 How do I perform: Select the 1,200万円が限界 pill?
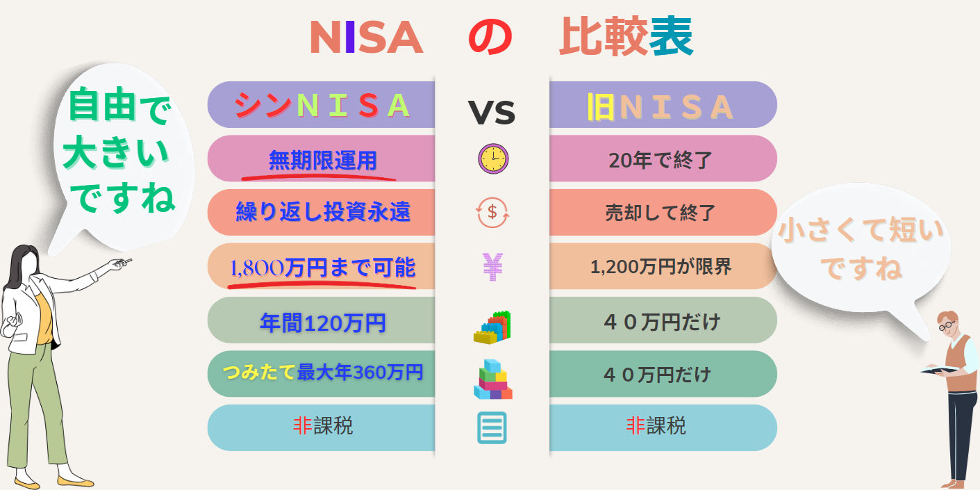point(663,266)
